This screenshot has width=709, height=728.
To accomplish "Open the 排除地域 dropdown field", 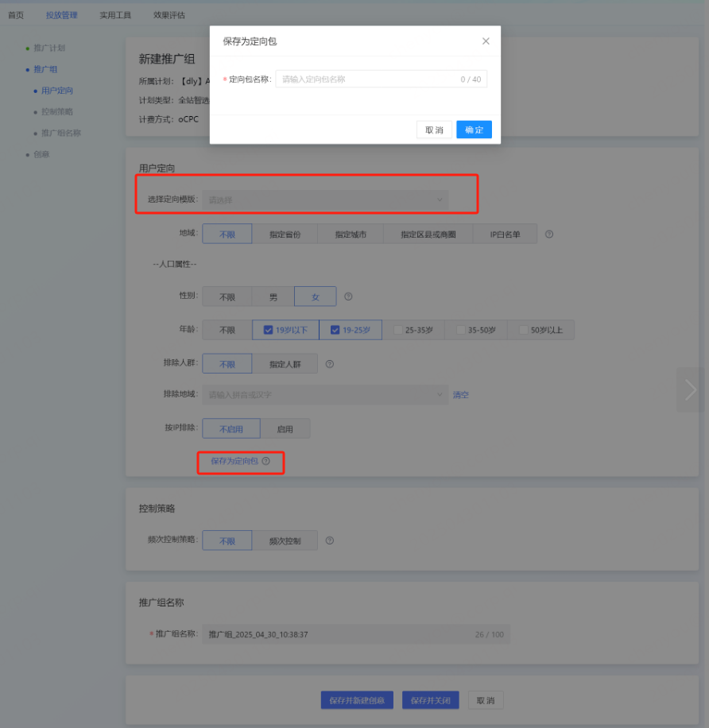I will coord(325,395).
